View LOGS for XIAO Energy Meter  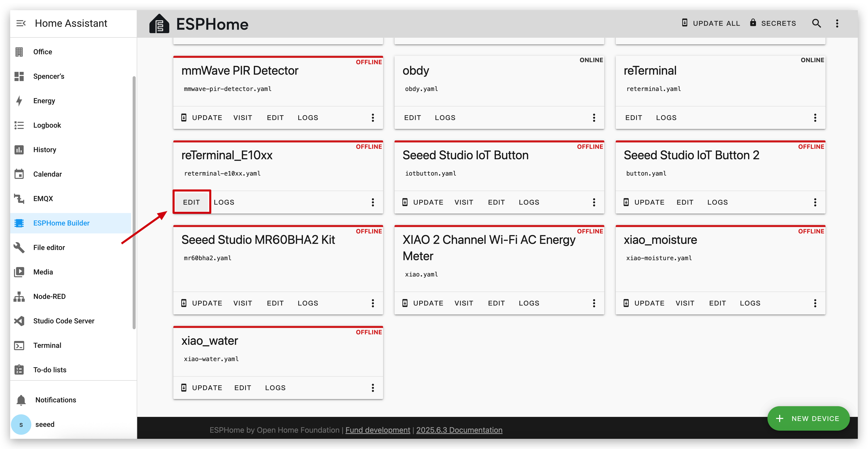point(529,303)
